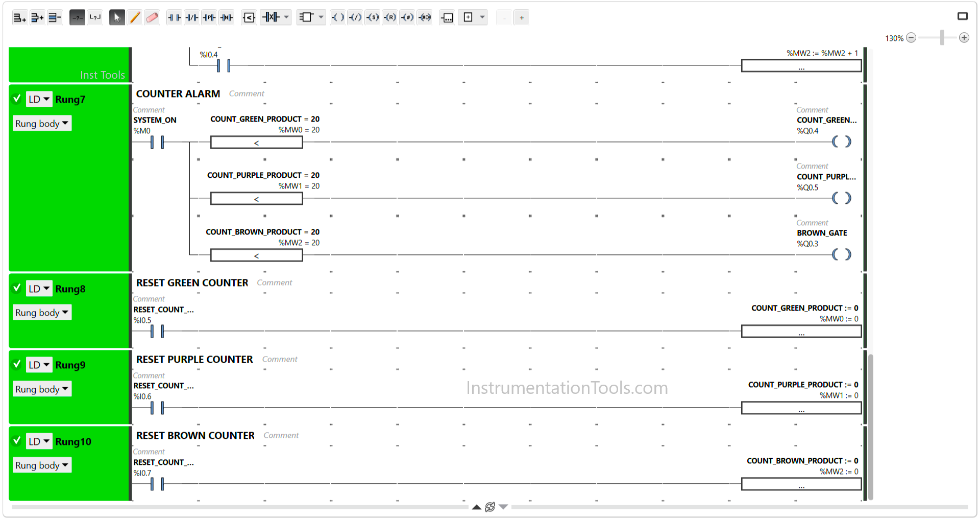Click the %MW2 := 0 operation block
This screenshot has width=980, height=518.
pos(801,484)
